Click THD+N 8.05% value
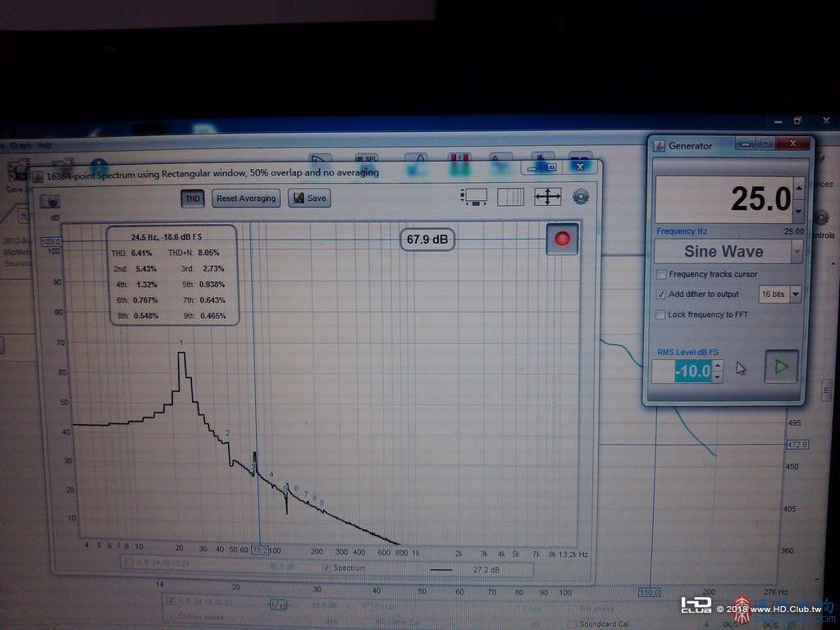The width and height of the screenshot is (840, 630). pyautogui.click(x=209, y=253)
